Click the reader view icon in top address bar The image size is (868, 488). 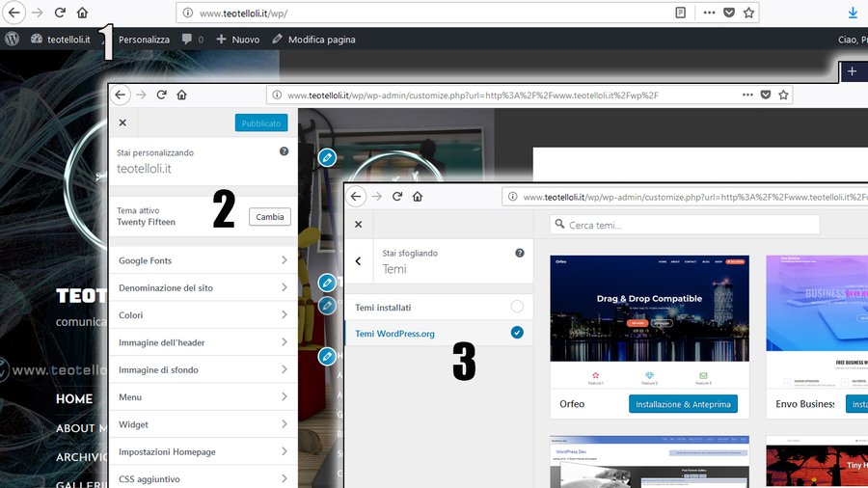[681, 14]
